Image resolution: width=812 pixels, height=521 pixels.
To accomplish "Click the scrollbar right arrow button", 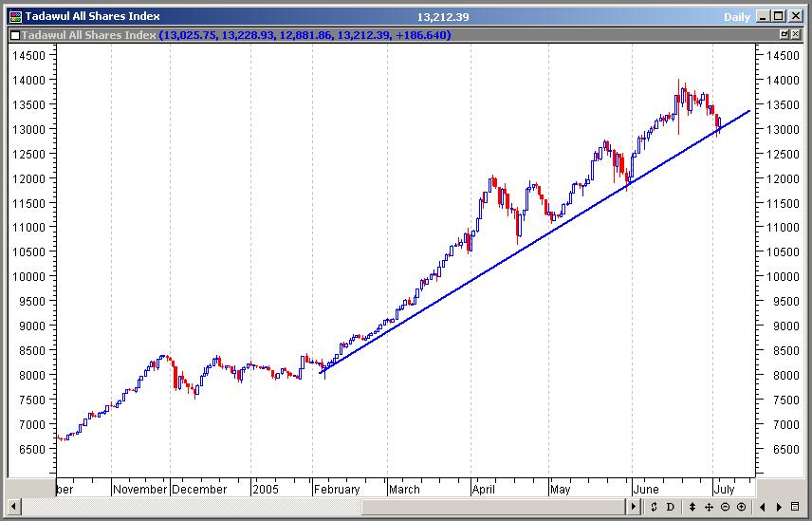I will point(633,507).
